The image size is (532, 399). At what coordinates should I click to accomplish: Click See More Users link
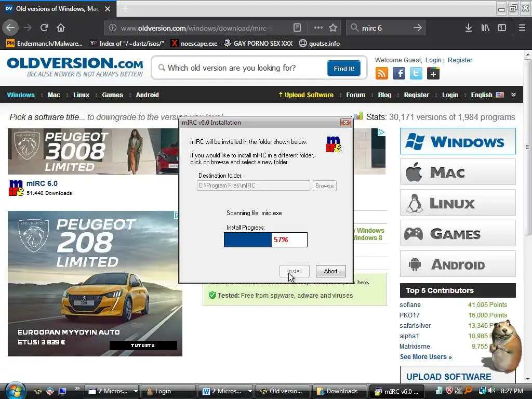(x=425, y=357)
